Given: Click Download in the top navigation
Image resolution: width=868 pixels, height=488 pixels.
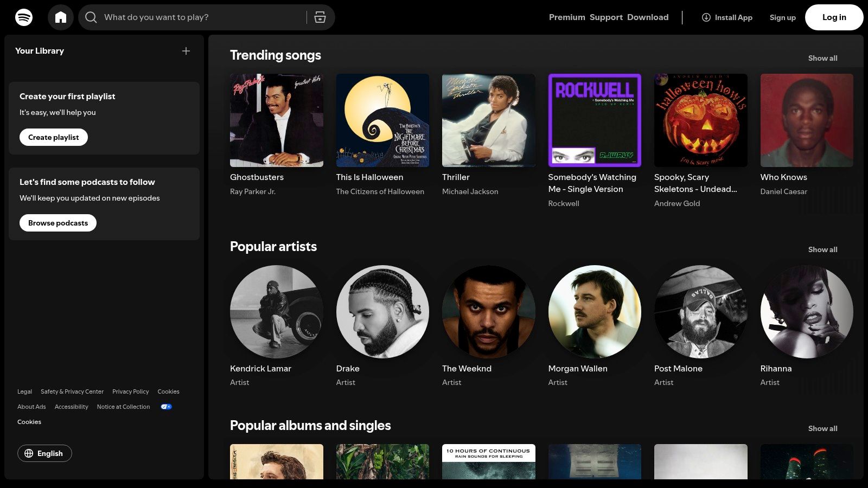Looking at the screenshot, I should pyautogui.click(x=648, y=17).
